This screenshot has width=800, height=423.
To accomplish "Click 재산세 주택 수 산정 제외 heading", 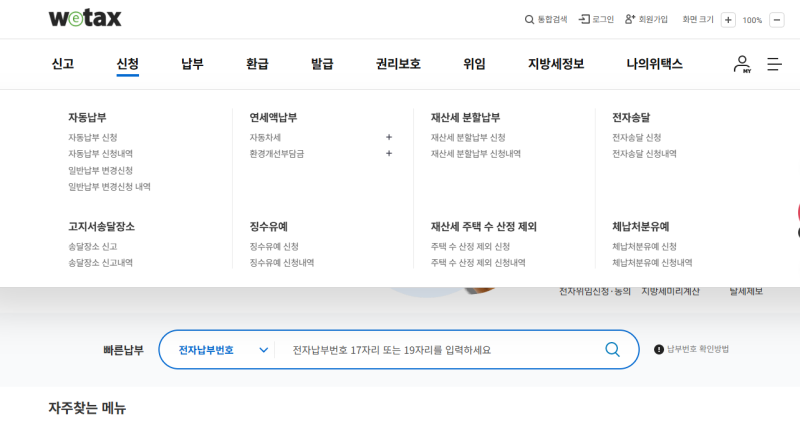I will coord(484,227).
